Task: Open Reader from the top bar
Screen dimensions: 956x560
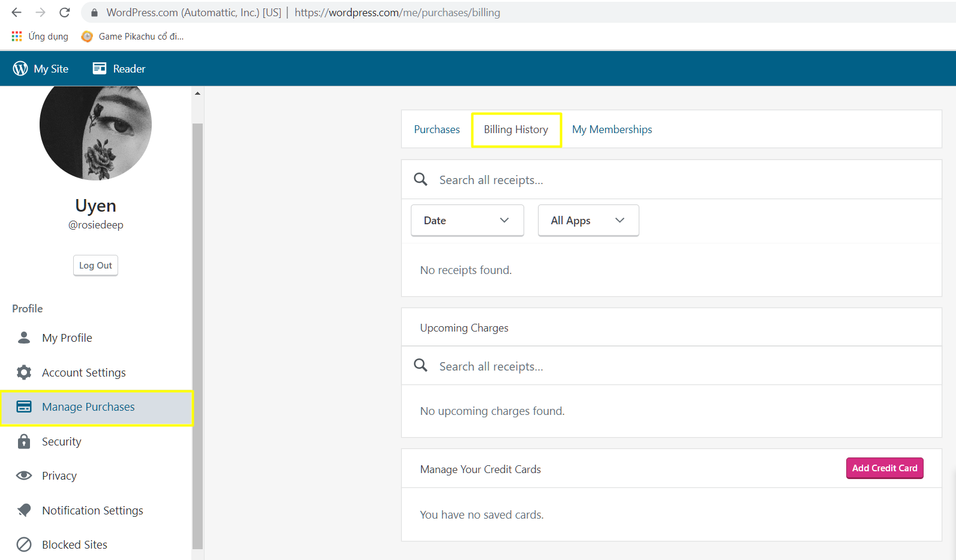Action: click(x=119, y=68)
